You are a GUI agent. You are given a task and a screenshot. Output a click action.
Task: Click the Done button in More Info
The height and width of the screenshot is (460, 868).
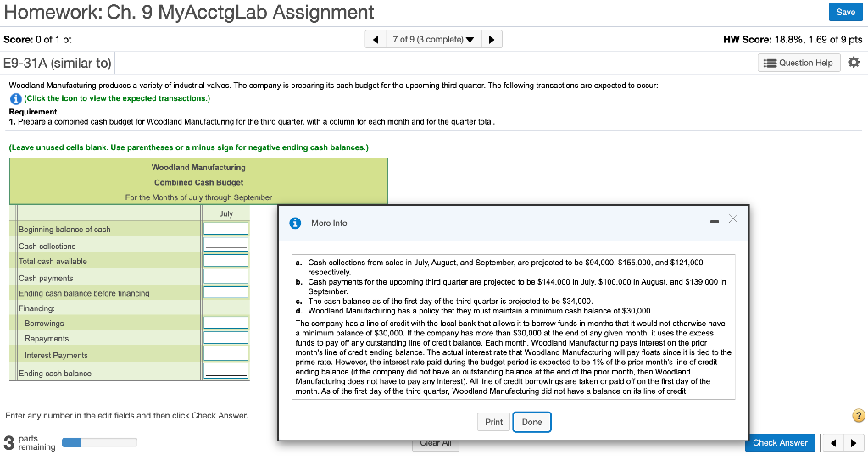(531, 422)
